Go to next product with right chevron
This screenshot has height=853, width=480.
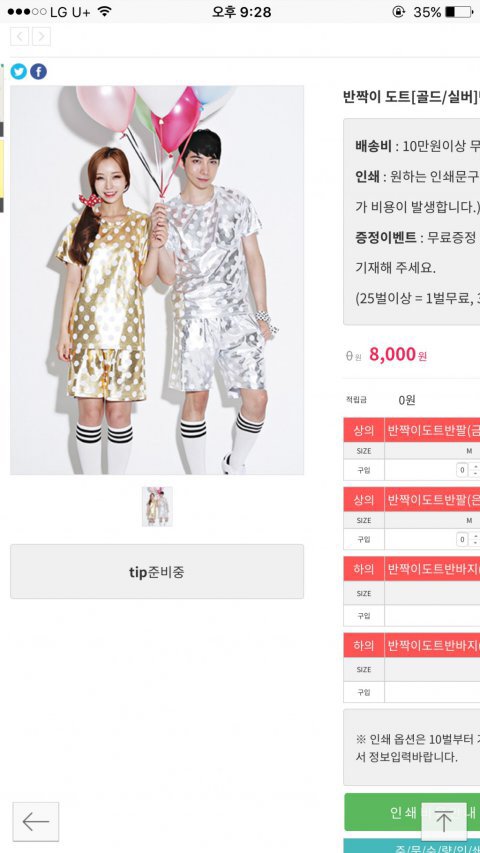[x=41, y=36]
